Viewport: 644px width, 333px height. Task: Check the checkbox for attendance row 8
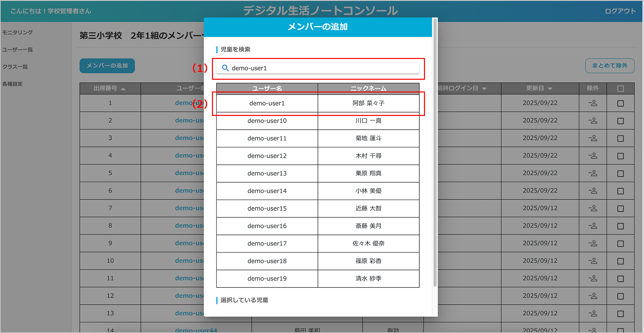pyautogui.click(x=621, y=226)
